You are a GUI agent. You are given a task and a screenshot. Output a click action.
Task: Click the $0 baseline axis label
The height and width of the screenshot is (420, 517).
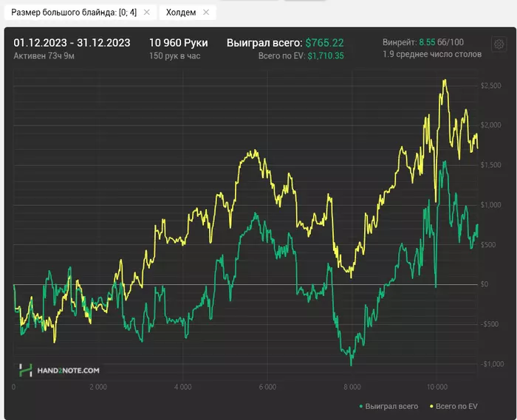click(x=485, y=284)
